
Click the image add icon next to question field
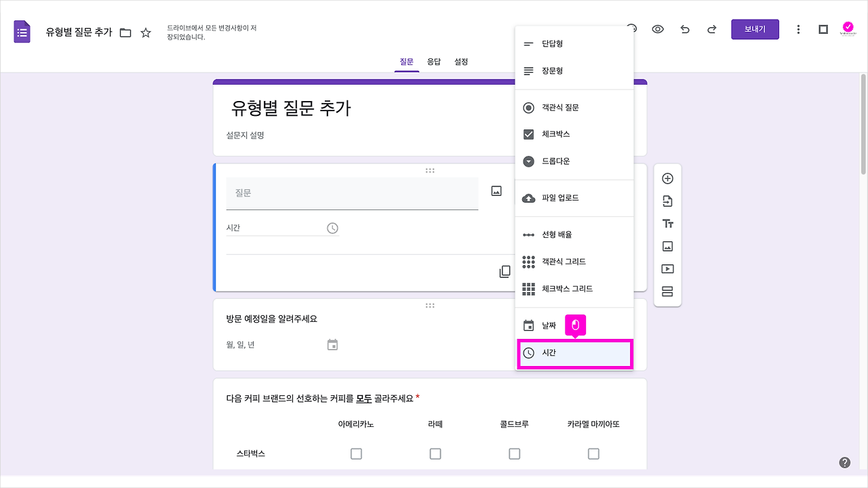pyautogui.click(x=496, y=190)
